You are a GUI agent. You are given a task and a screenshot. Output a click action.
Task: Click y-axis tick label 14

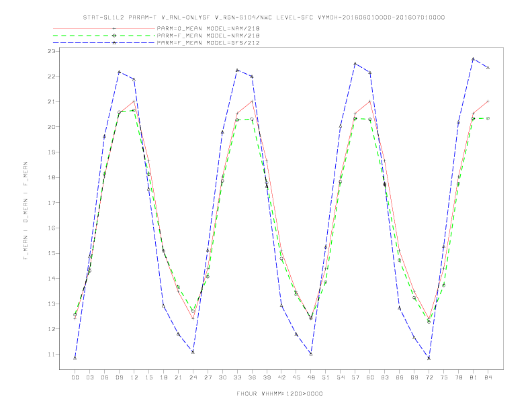[x=51, y=279]
